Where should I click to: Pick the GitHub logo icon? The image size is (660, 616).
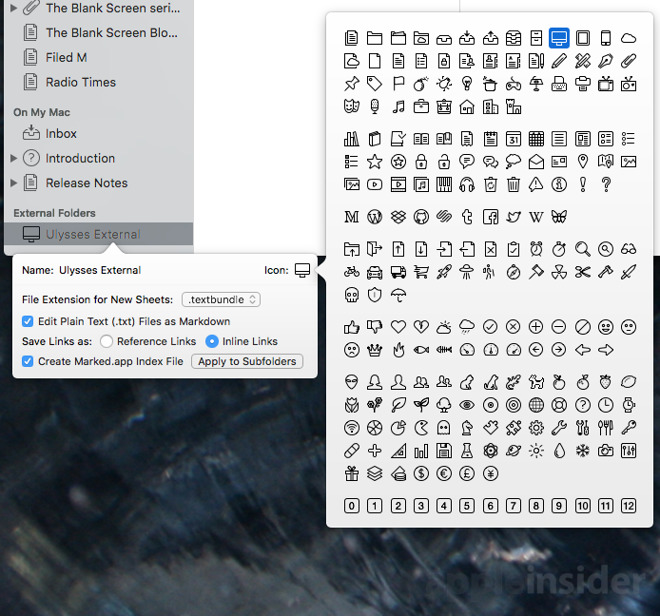point(421,217)
